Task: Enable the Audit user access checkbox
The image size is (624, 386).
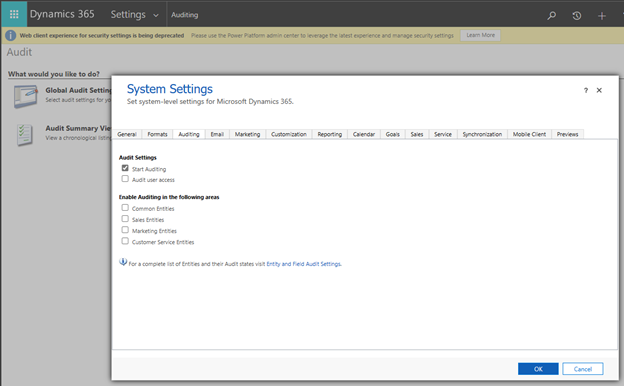Action: pyautogui.click(x=125, y=179)
